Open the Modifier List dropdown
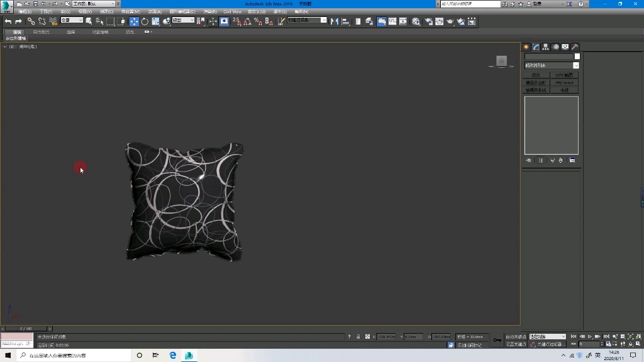644x362 pixels. point(552,65)
